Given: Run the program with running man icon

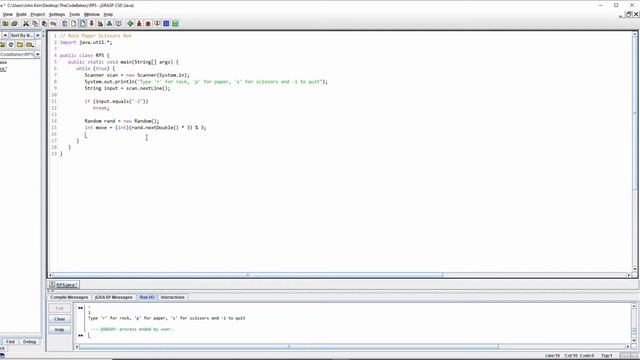Looking at the screenshot, I should (x=139, y=24).
